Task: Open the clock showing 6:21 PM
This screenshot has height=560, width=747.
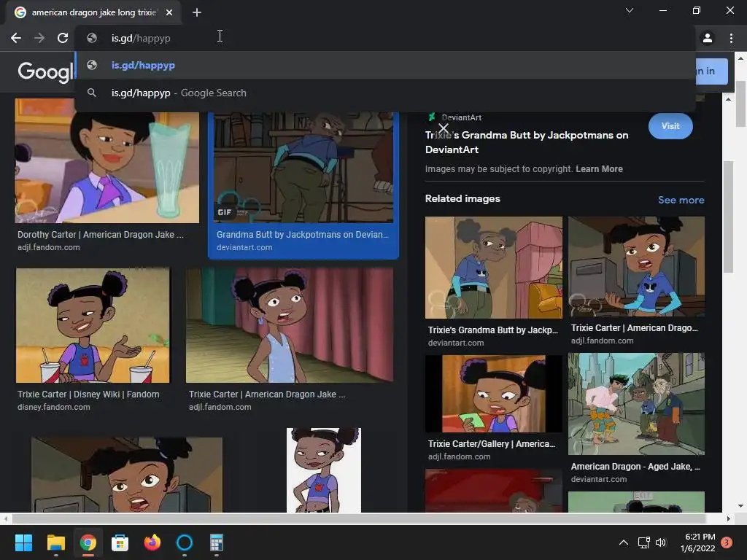Action: [x=698, y=542]
